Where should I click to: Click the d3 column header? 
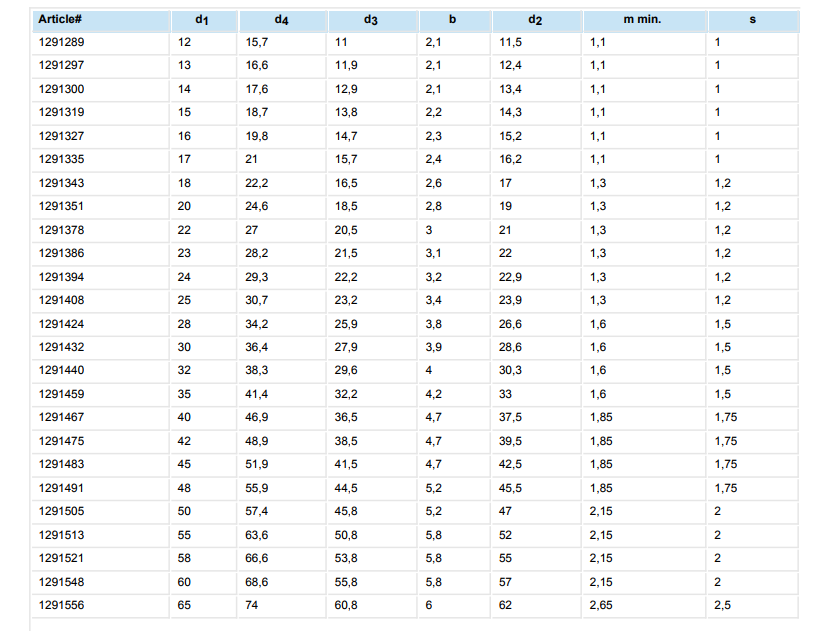point(371,20)
